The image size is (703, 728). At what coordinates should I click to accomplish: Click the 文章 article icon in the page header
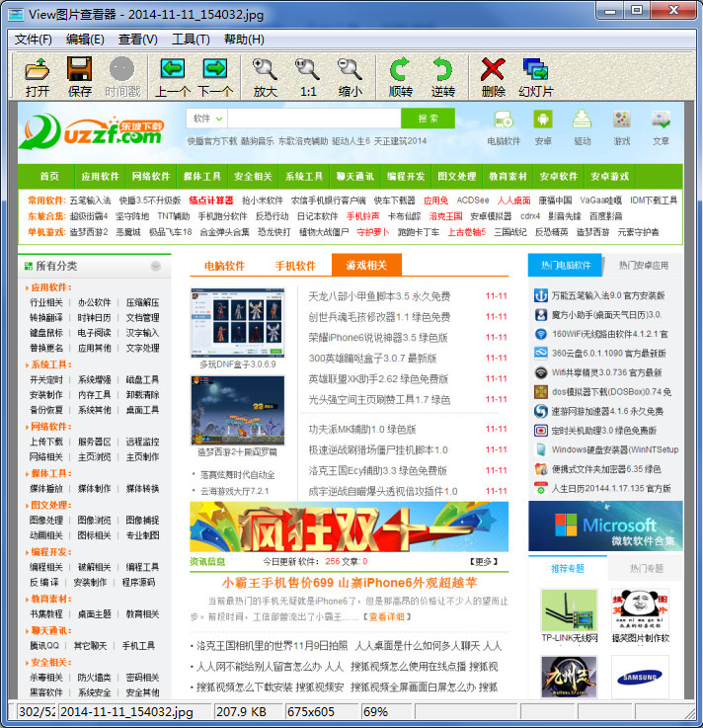[x=661, y=120]
